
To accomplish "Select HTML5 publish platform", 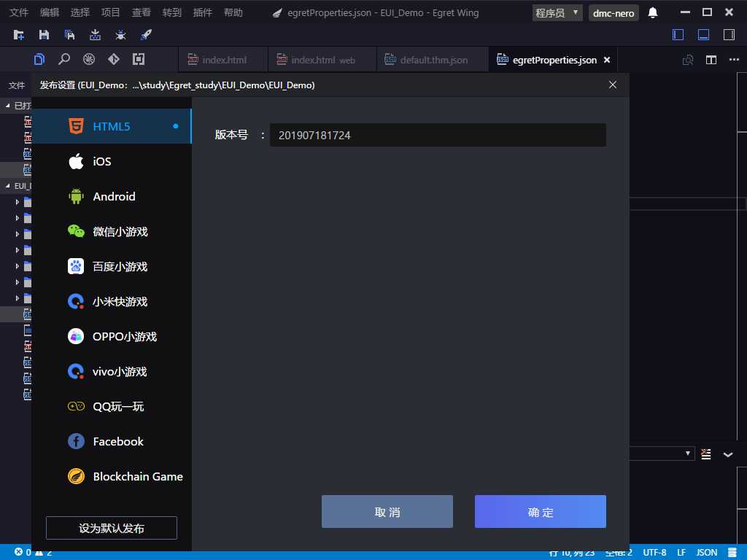I will [x=112, y=126].
